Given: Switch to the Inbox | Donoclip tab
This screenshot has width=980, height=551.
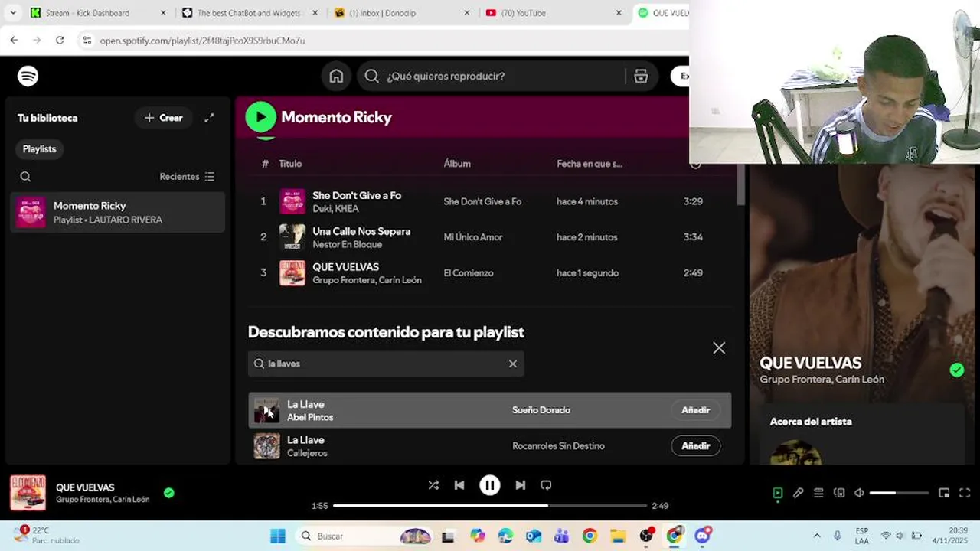Looking at the screenshot, I should 402,13.
